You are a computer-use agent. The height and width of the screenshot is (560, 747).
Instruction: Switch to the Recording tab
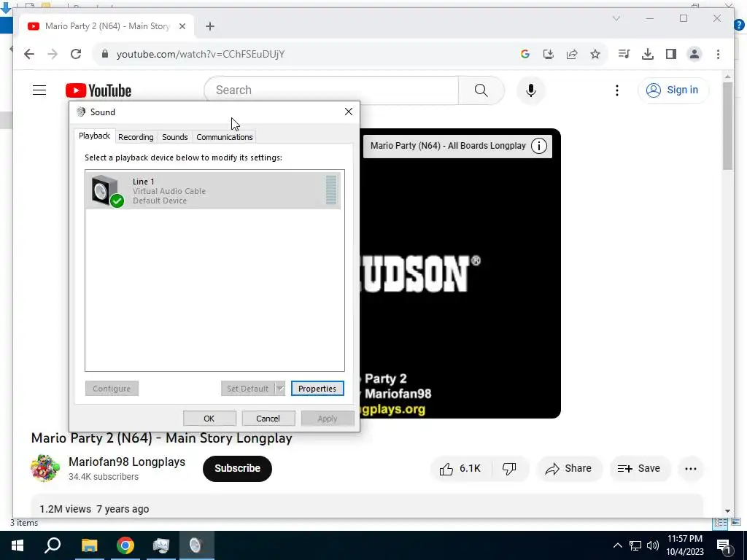[x=136, y=137]
